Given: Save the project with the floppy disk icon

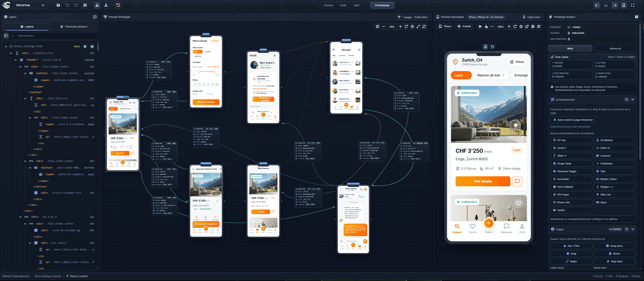Looking at the screenshot, I should coord(58,5).
